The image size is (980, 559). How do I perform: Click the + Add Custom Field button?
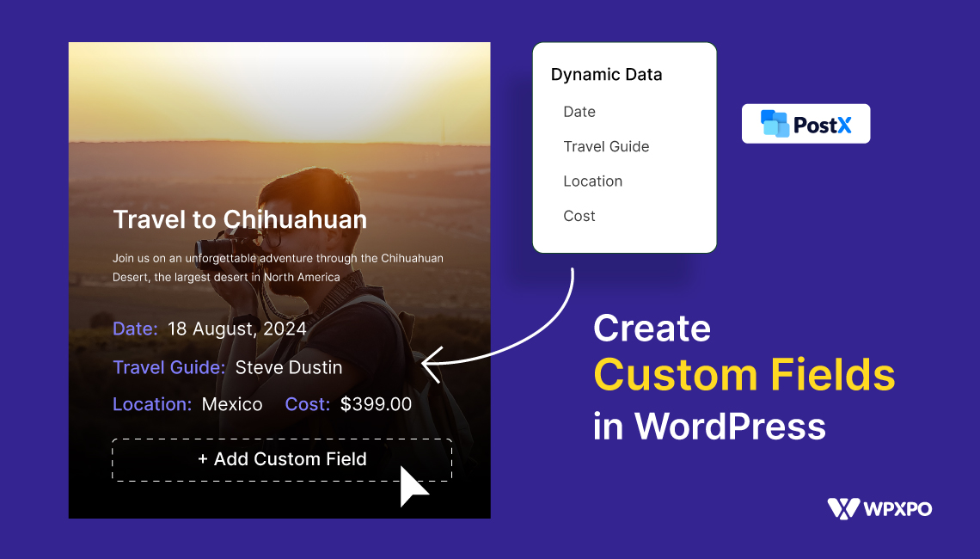tap(282, 459)
